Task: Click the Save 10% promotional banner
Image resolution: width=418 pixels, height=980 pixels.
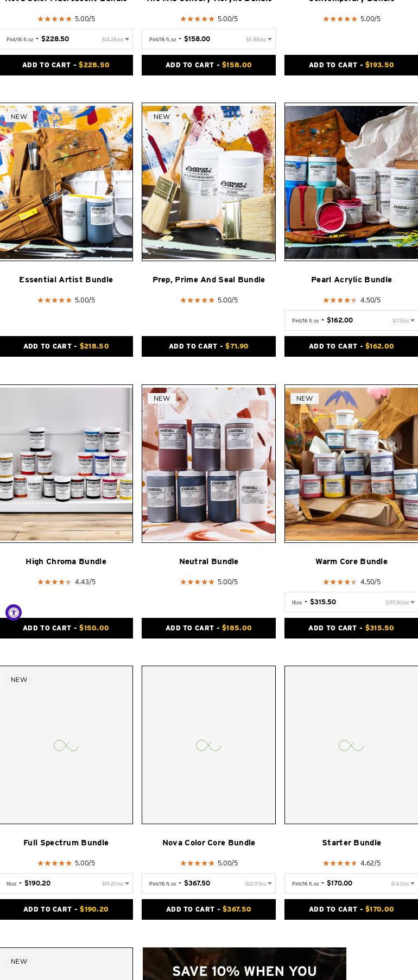Action: pos(244,964)
